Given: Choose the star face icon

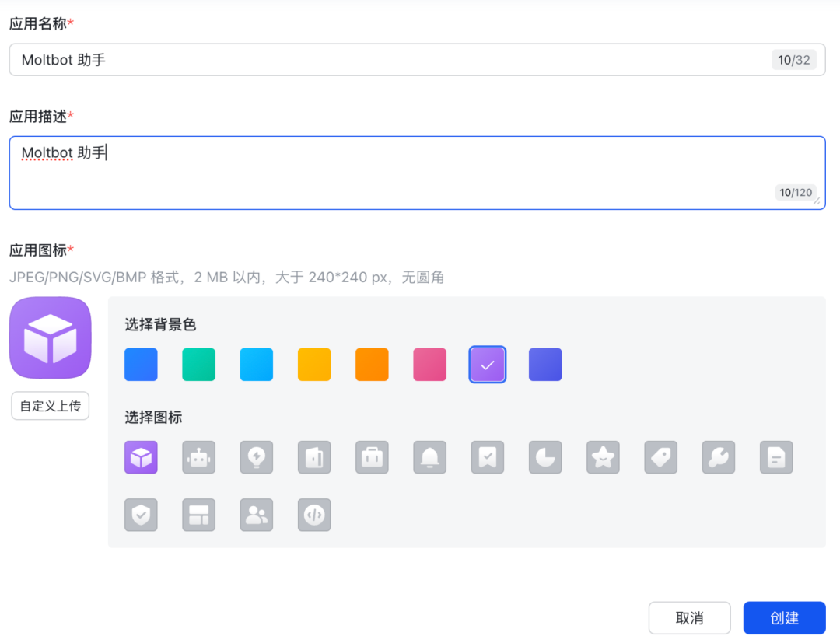Looking at the screenshot, I should pos(603,457).
